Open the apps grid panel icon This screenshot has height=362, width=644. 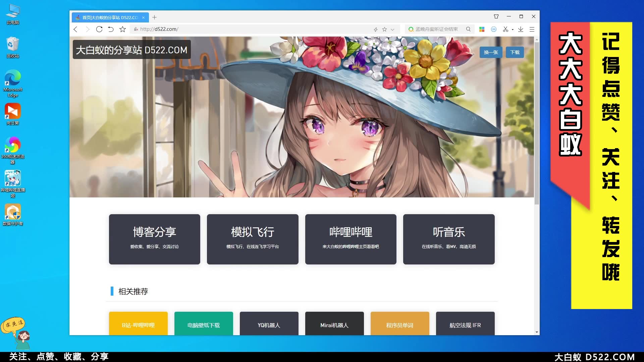[x=482, y=29]
